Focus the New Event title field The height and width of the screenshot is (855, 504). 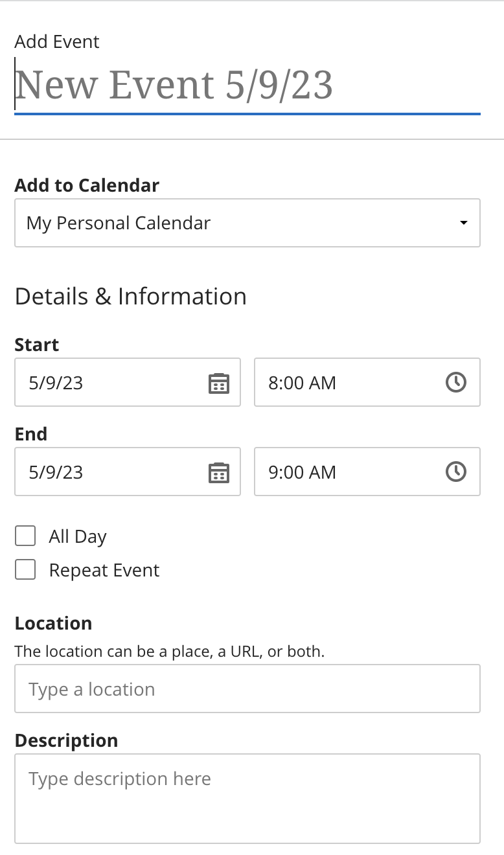click(x=246, y=85)
